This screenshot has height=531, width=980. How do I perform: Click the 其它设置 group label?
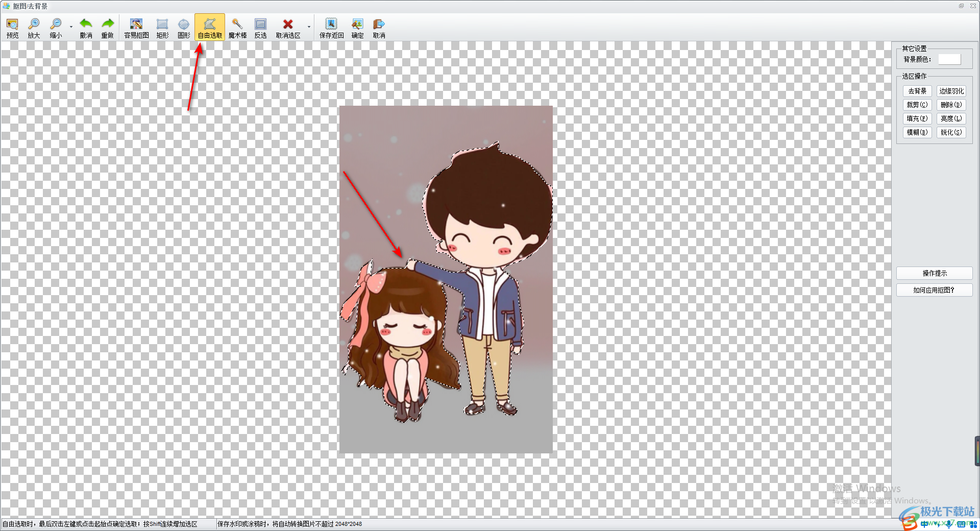914,49
